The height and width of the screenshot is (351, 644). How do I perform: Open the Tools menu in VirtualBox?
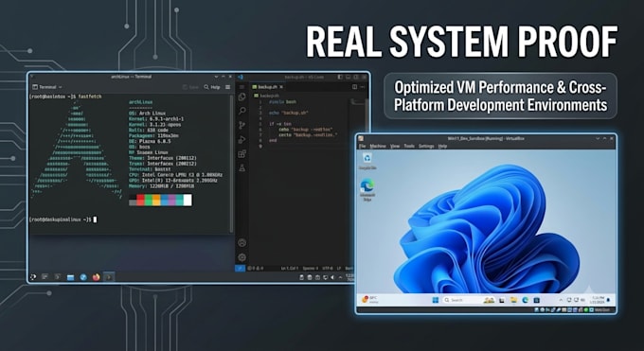[409, 146]
